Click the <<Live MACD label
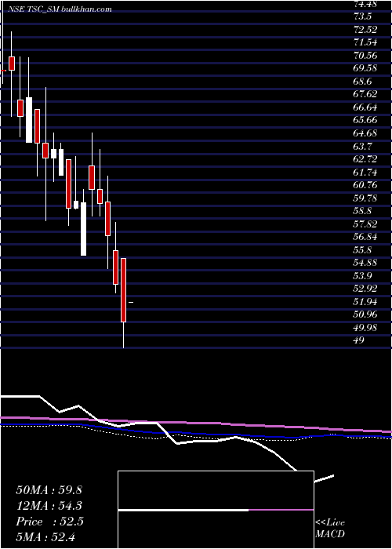Image resolution: width=392 pixels, height=549 pixels. [330, 529]
